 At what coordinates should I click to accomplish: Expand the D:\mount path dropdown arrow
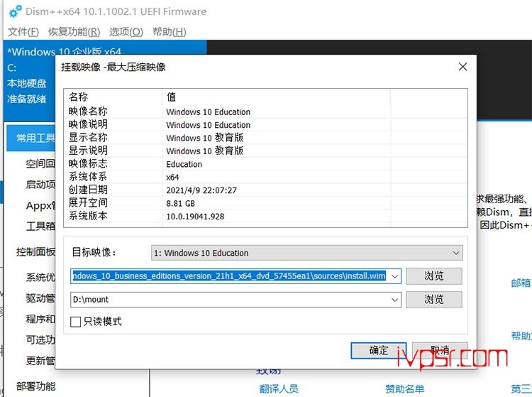point(394,300)
